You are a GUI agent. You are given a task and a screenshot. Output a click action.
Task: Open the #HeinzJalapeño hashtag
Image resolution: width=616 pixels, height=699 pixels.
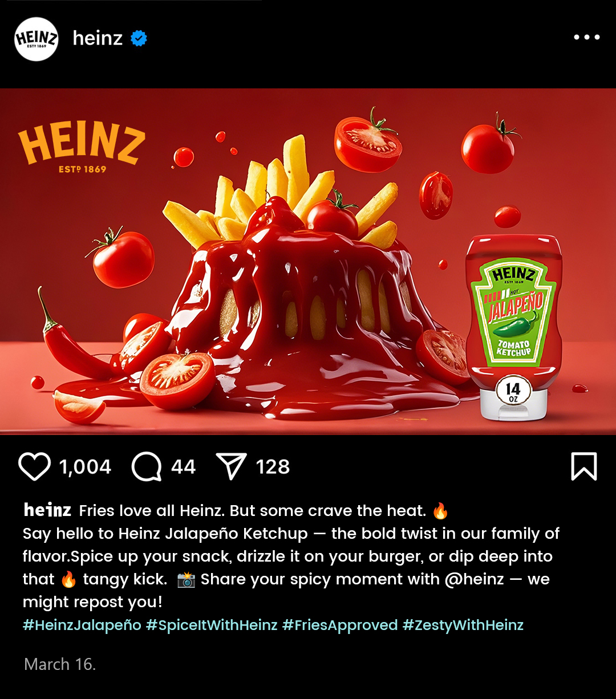click(82, 625)
